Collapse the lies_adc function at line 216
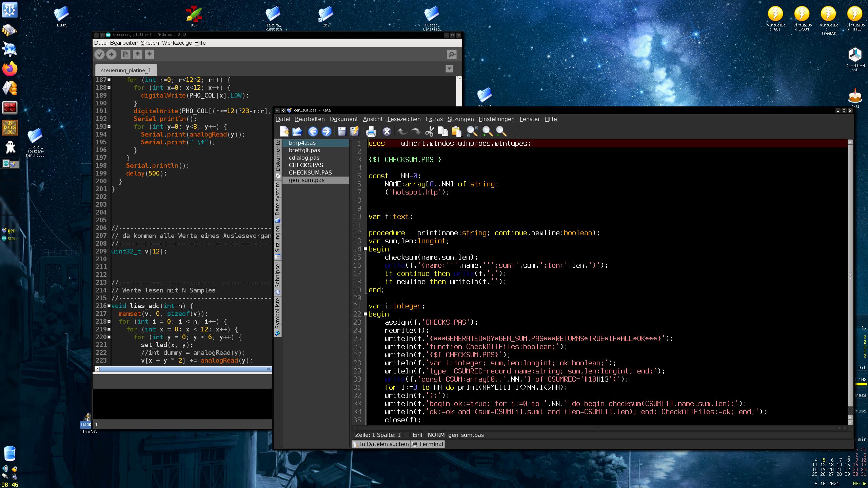This screenshot has width=868, height=488. (109, 306)
